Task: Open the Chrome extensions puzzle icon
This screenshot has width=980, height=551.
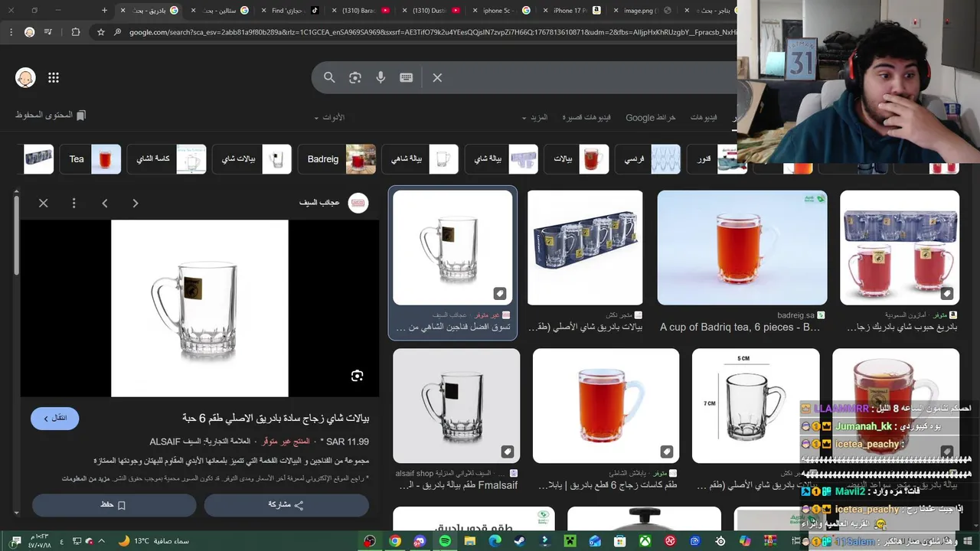Action: [75, 32]
